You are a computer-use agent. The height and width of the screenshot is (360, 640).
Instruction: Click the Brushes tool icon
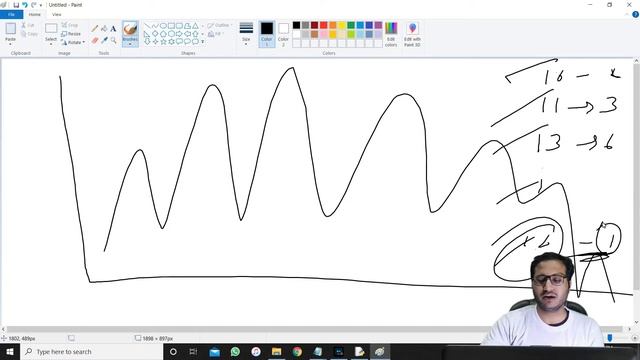(130, 29)
